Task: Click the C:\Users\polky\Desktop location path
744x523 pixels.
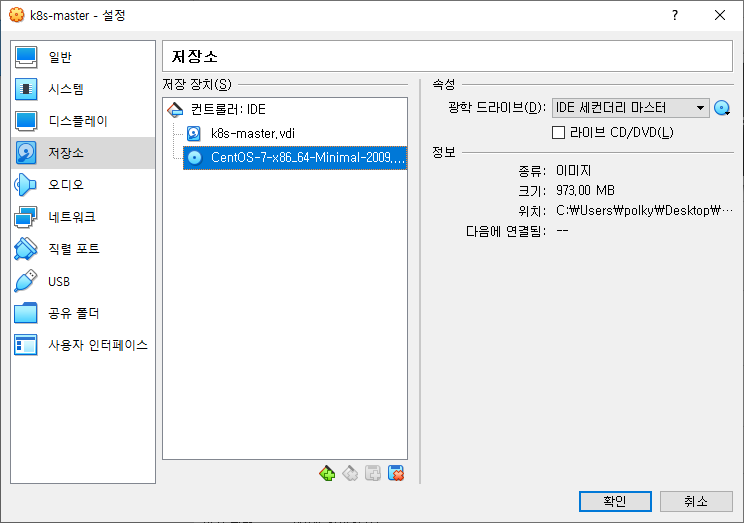Action: pos(644,211)
